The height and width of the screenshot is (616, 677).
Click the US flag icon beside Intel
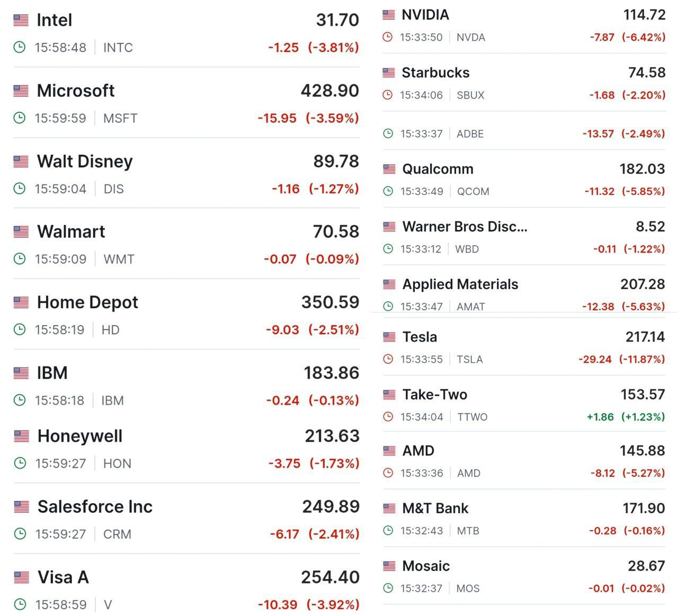coord(21,20)
